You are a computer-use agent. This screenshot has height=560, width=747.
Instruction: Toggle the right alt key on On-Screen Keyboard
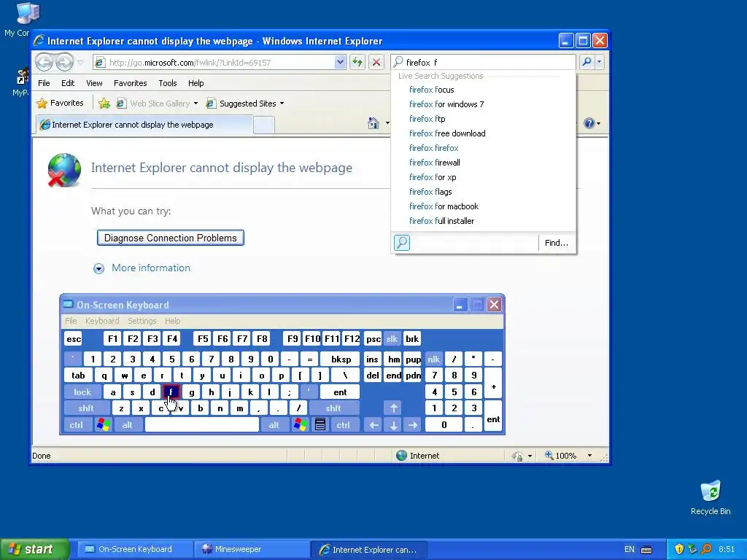[274, 425]
